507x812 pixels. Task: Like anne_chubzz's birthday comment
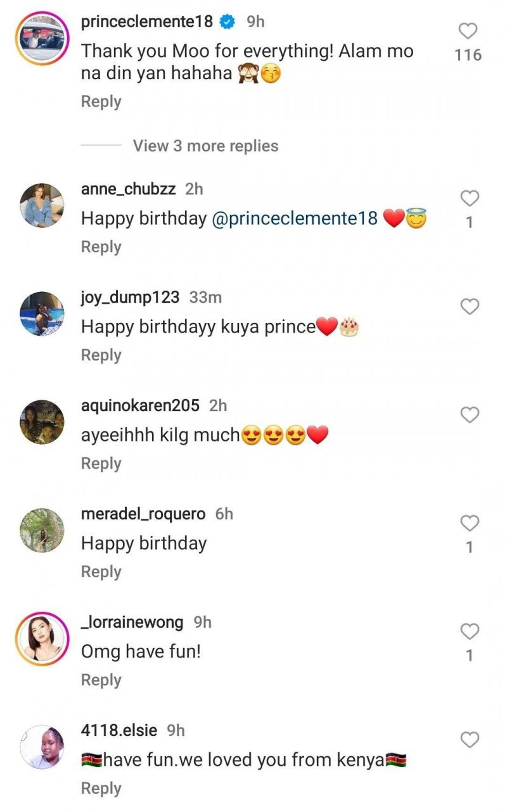click(469, 199)
